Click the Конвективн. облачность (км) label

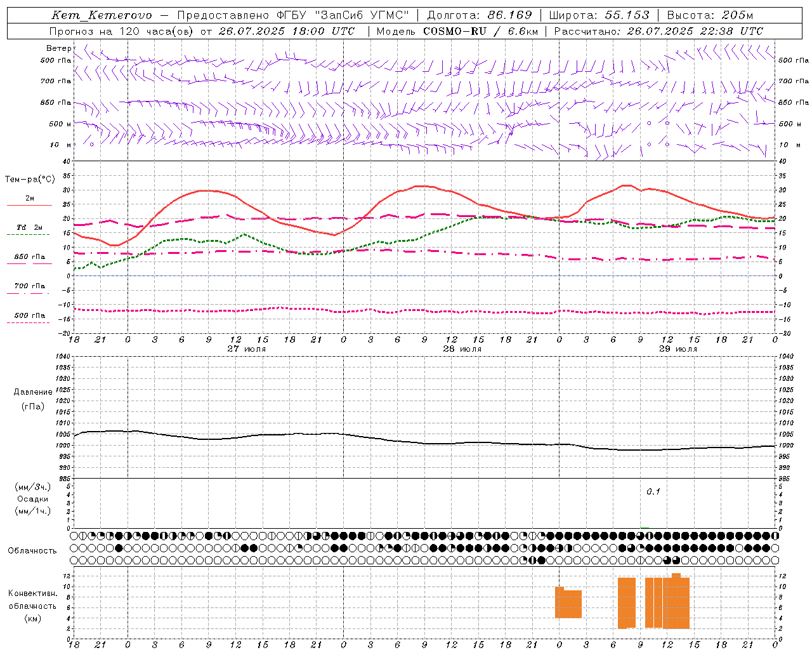tap(33, 606)
